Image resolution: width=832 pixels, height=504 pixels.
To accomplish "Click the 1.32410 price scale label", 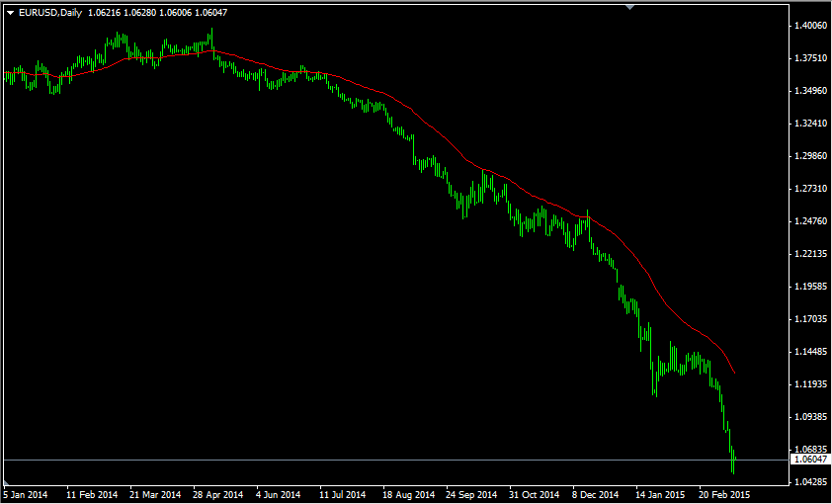I will point(811,124).
